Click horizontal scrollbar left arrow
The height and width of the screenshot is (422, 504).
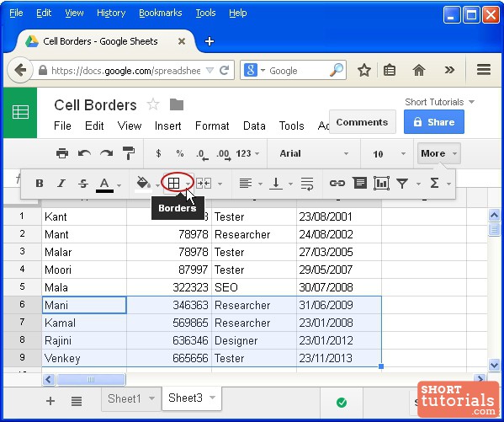(x=49, y=380)
